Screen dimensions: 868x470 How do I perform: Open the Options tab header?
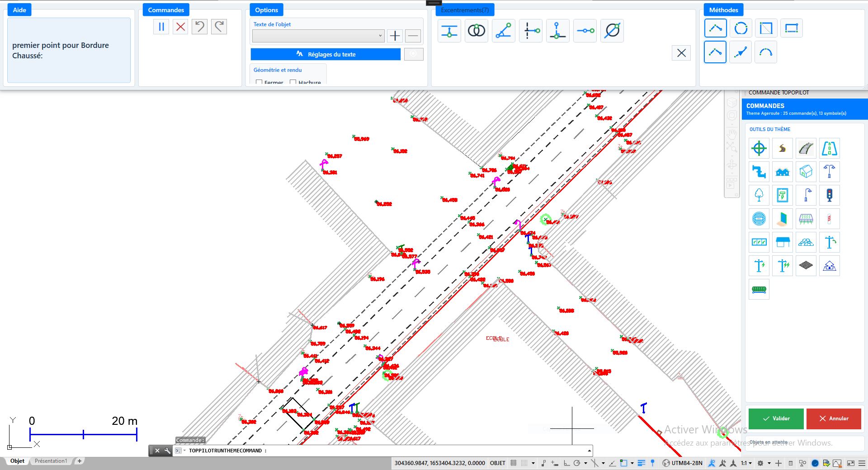pyautogui.click(x=266, y=10)
